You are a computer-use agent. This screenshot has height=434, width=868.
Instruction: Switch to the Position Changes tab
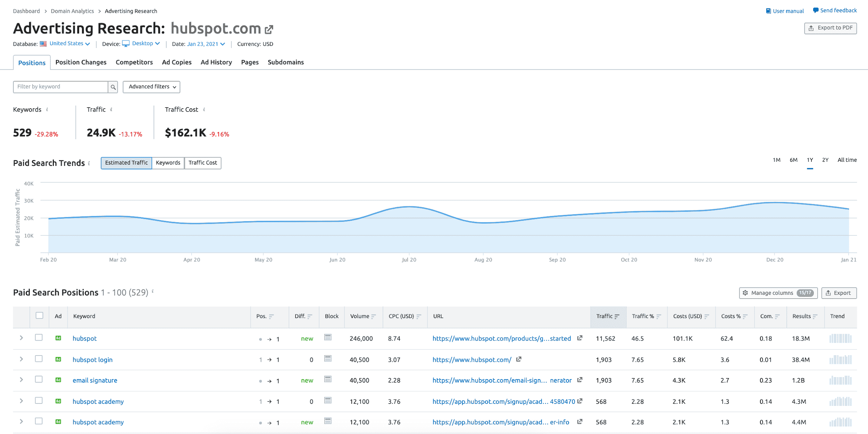81,62
